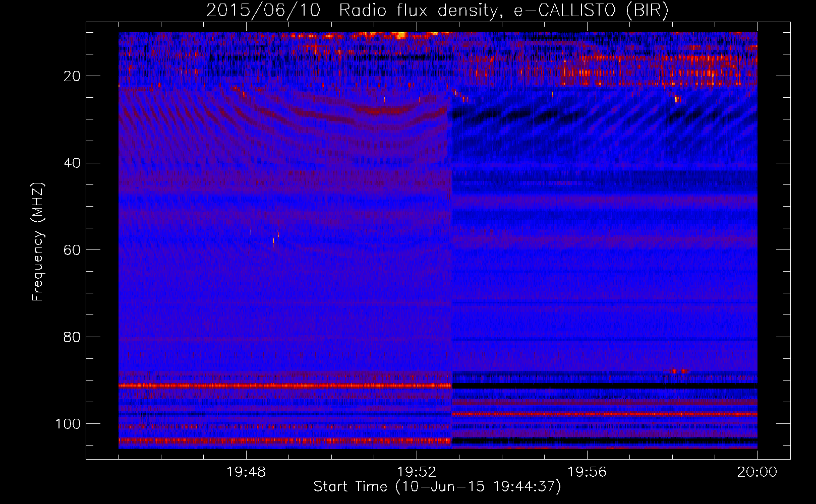
Task: Click the 20:00 time tick label
Action: pyautogui.click(x=757, y=472)
